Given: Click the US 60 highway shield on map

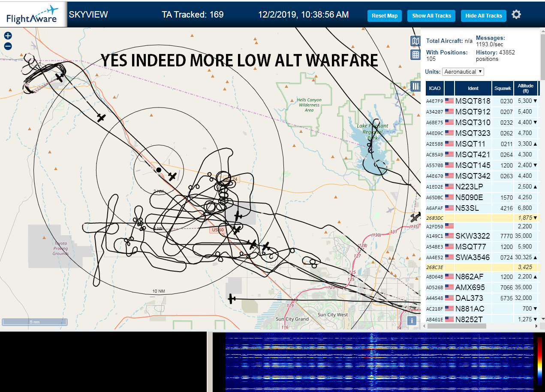Looking at the screenshot, I should (217, 230).
